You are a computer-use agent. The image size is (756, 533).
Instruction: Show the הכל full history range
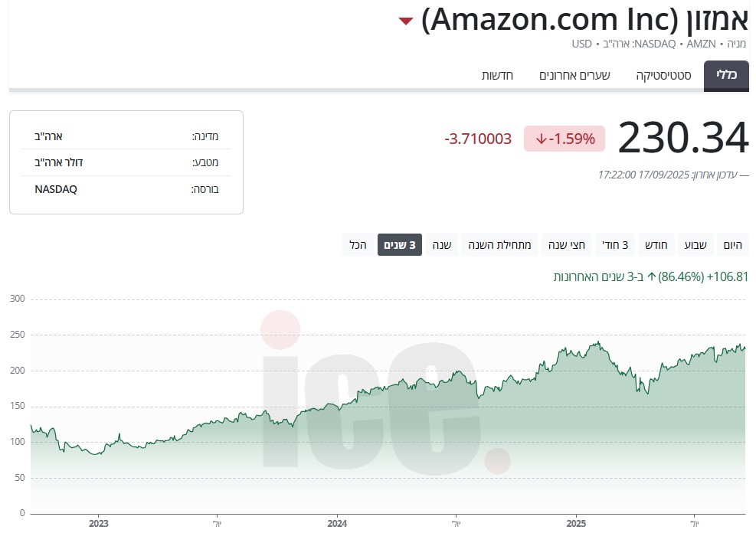(x=358, y=245)
